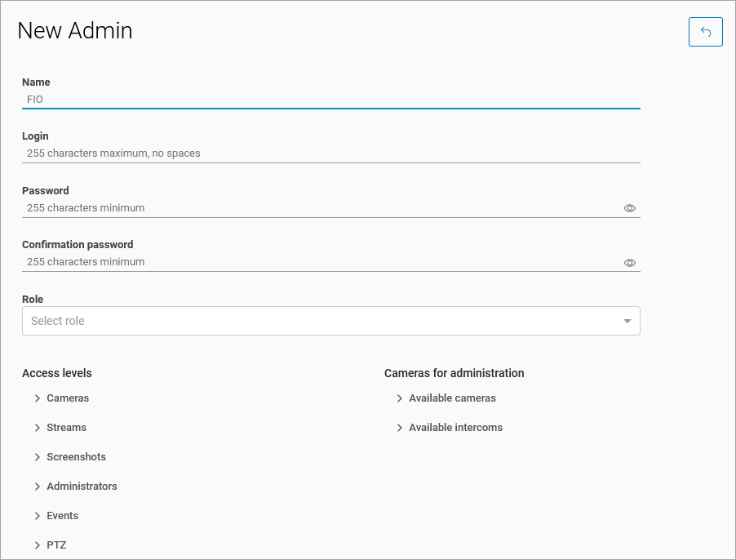The height and width of the screenshot is (560, 736).
Task: Expand the PTZ access level
Action: [x=38, y=545]
